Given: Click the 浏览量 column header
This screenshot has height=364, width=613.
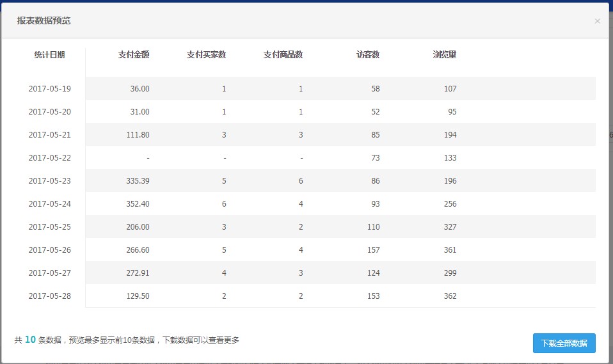Looking at the screenshot, I should tap(445, 55).
